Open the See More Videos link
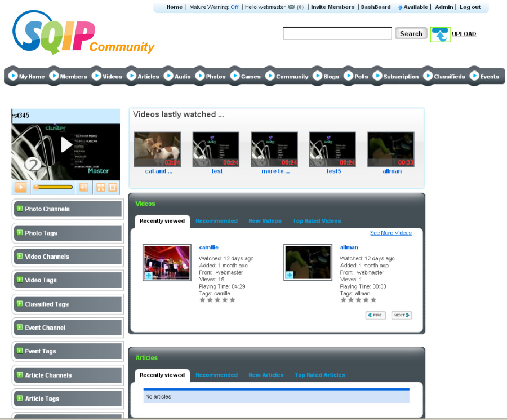The width and height of the screenshot is (507, 420). pyautogui.click(x=390, y=233)
